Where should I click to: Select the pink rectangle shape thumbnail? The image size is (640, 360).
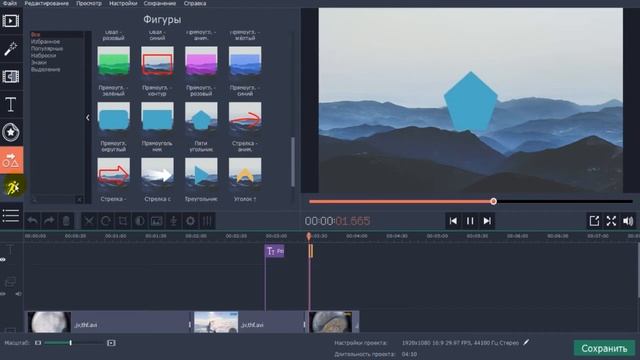click(201, 61)
